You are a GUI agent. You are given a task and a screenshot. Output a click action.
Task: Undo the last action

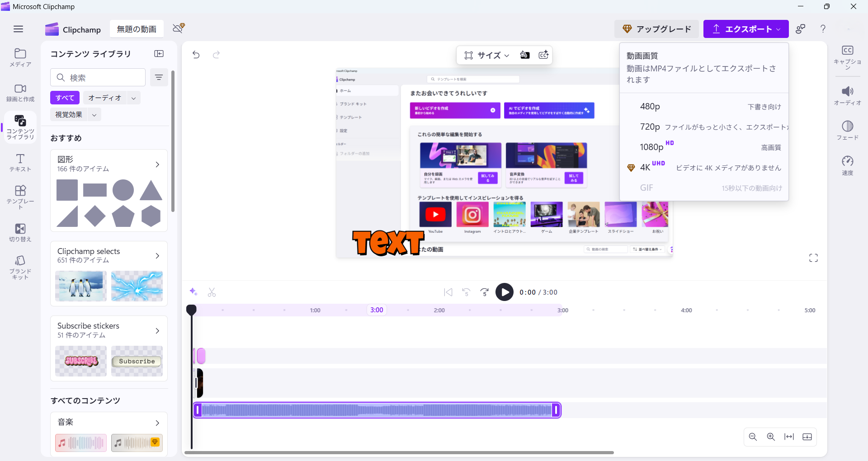pyautogui.click(x=196, y=55)
